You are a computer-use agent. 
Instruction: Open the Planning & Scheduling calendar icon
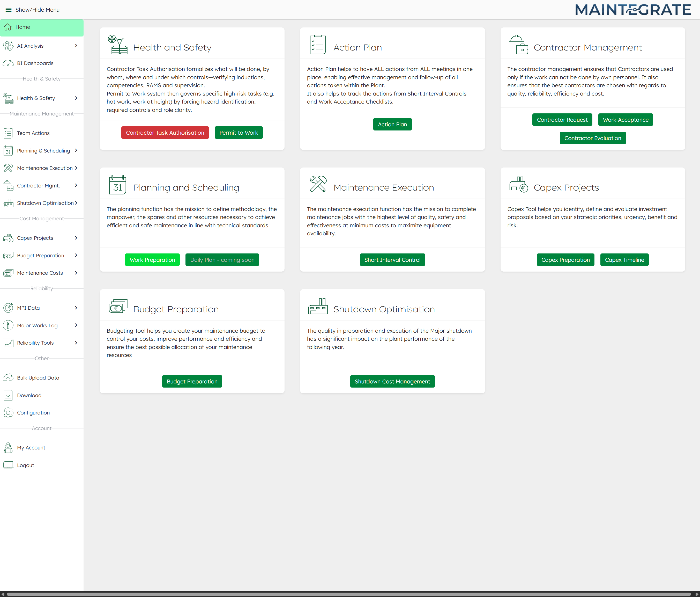[8, 150]
